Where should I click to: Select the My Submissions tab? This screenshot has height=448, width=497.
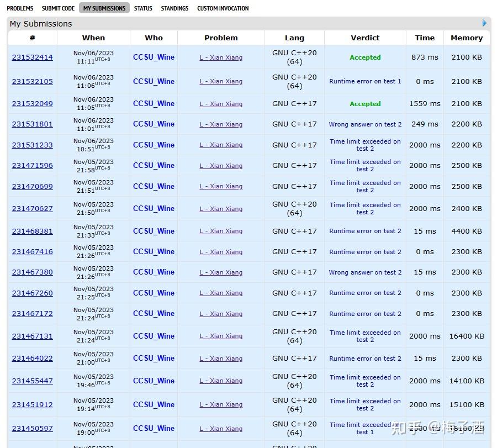click(x=104, y=8)
